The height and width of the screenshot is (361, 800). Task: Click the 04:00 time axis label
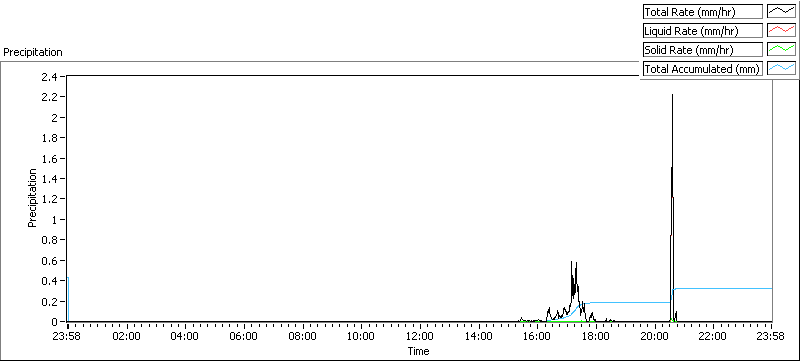pyautogui.click(x=185, y=336)
